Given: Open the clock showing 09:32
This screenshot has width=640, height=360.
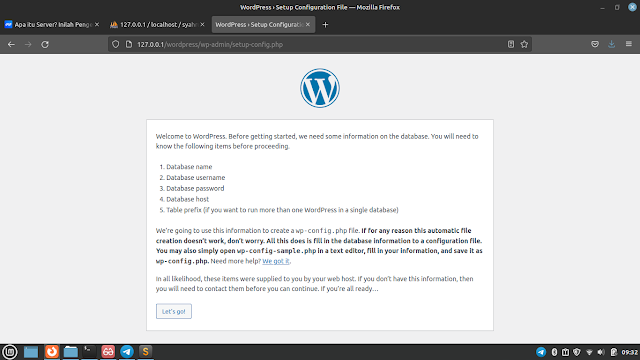Looking at the screenshot, I should coord(630,352).
